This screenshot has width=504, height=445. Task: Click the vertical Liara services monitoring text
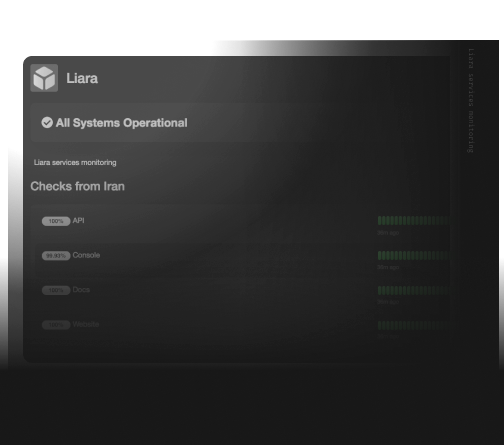click(471, 101)
